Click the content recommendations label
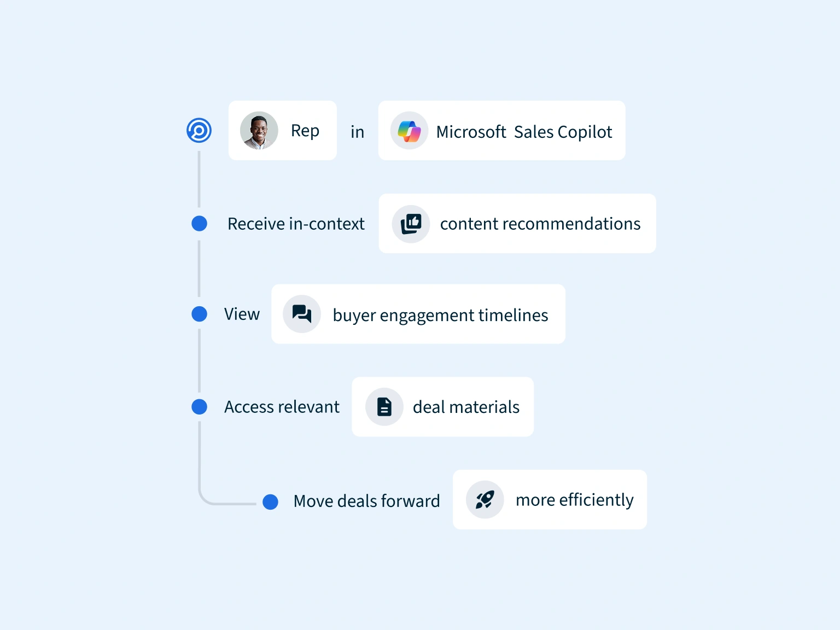The height and width of the screenshot is (630, 840). tap(540, 224)
